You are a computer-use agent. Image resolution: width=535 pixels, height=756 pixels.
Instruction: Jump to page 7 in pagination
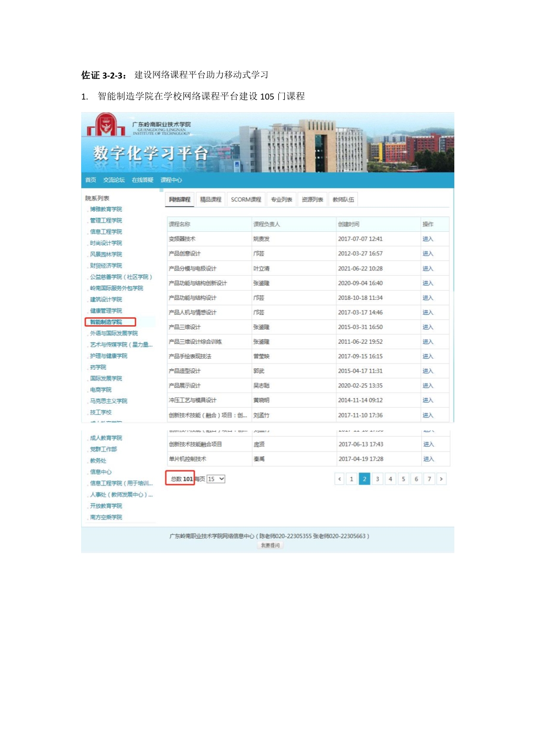[x=429, y=479]
